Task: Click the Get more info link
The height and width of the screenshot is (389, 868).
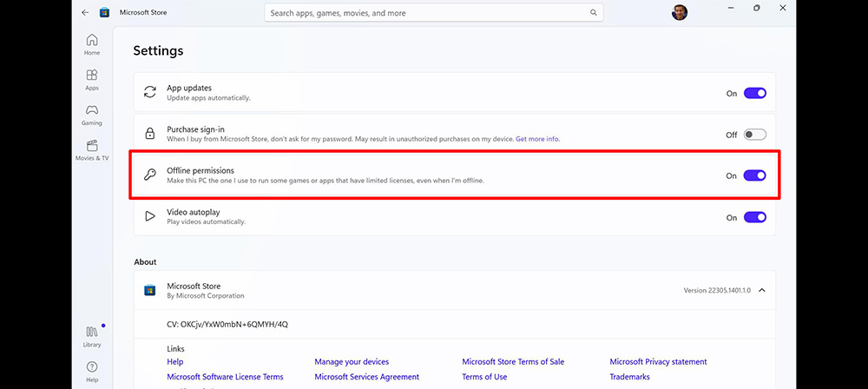Action: coord(537,139)
